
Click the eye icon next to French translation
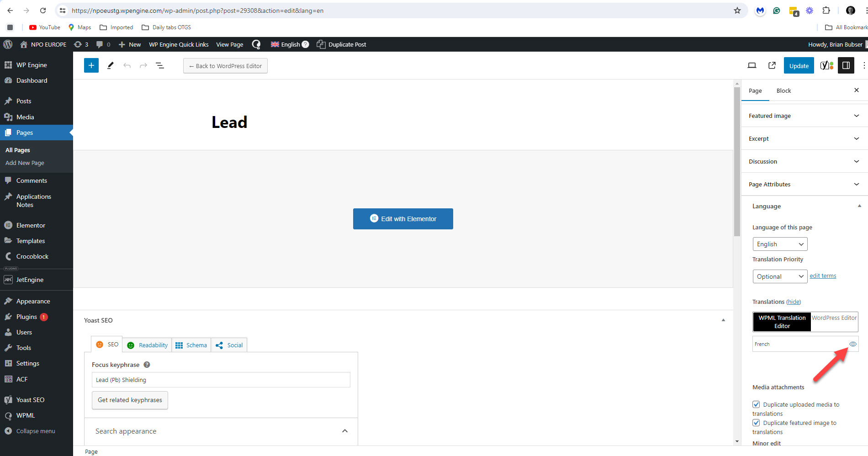853,344
